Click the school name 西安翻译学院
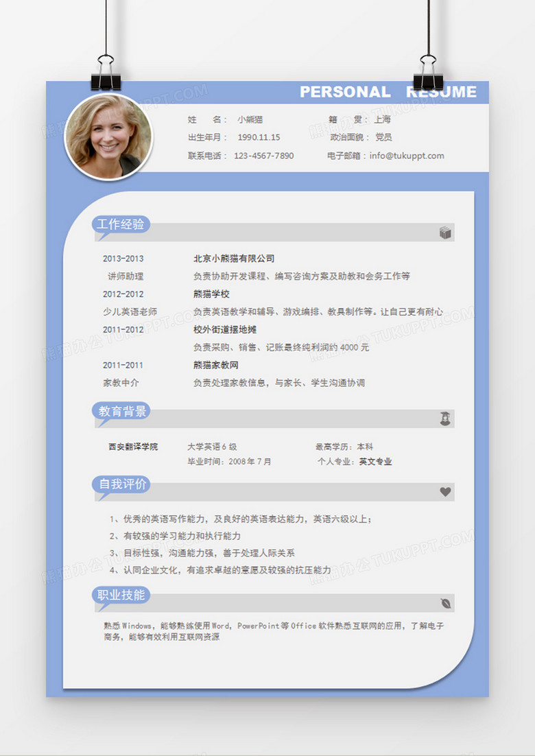The width and height of the screenshot is (535, 756). [x=133, y=447]
